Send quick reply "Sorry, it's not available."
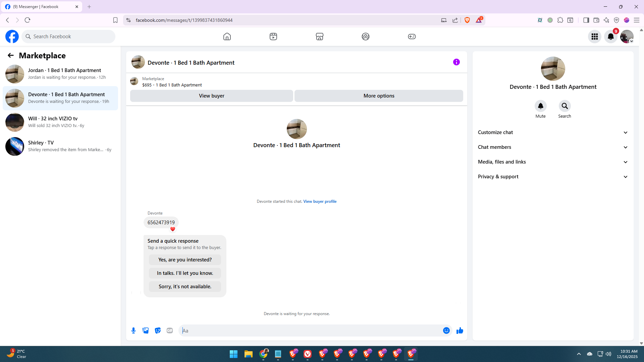 (185, 287)
